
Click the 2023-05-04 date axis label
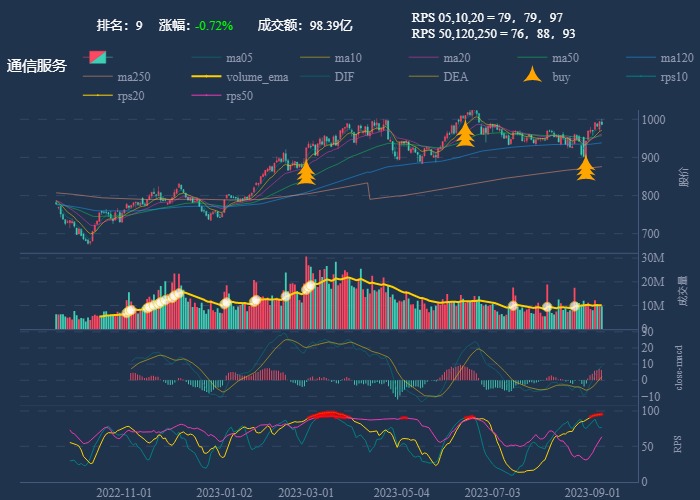click(401, 493)
